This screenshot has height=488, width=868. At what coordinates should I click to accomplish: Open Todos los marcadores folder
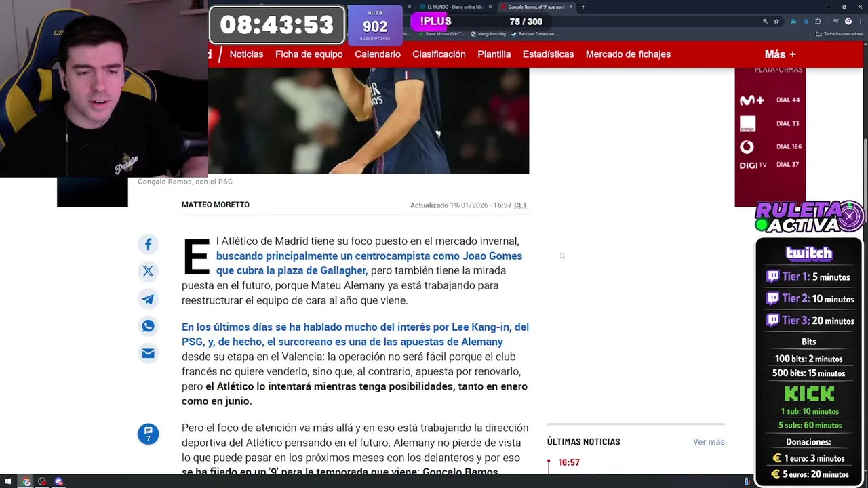[838, 33]
